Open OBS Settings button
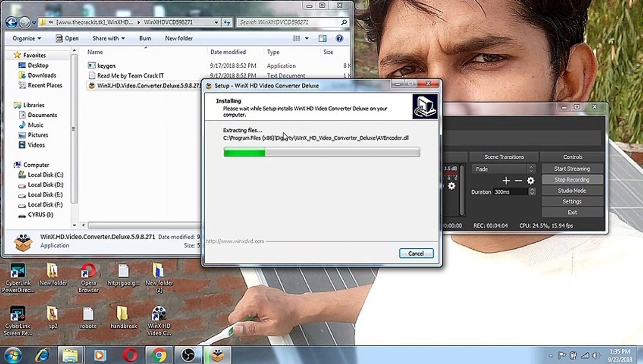 (x=572, y=201)
